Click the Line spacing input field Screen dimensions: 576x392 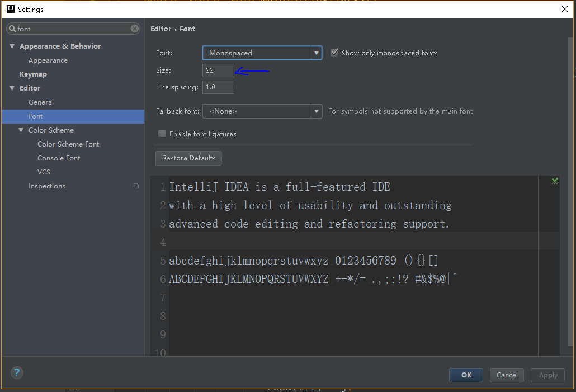coord(218,87)
